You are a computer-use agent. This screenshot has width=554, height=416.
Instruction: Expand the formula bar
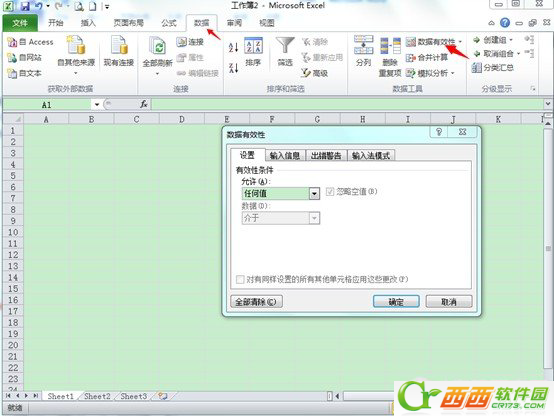(x=548, y=104)
